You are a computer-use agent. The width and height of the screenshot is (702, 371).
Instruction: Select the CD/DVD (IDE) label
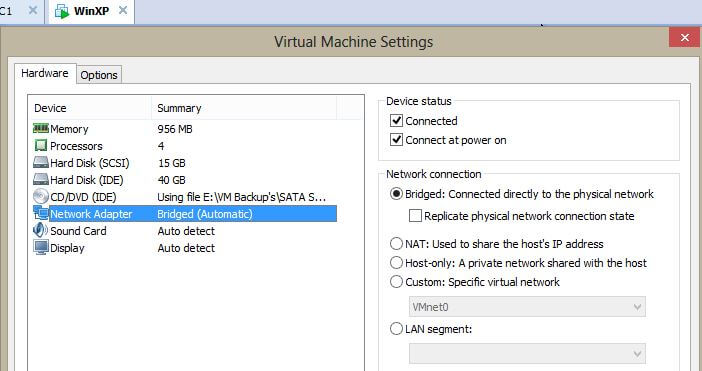[x=83, y=197]
